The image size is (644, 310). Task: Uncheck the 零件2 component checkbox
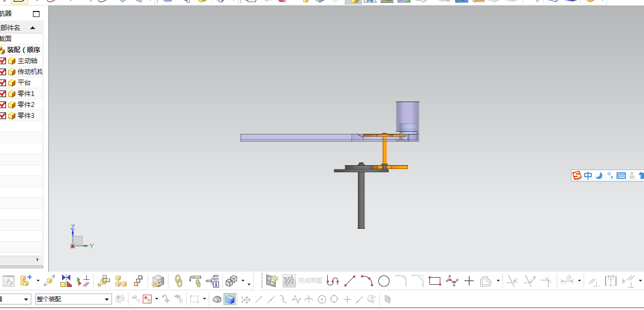pos(3,105)
